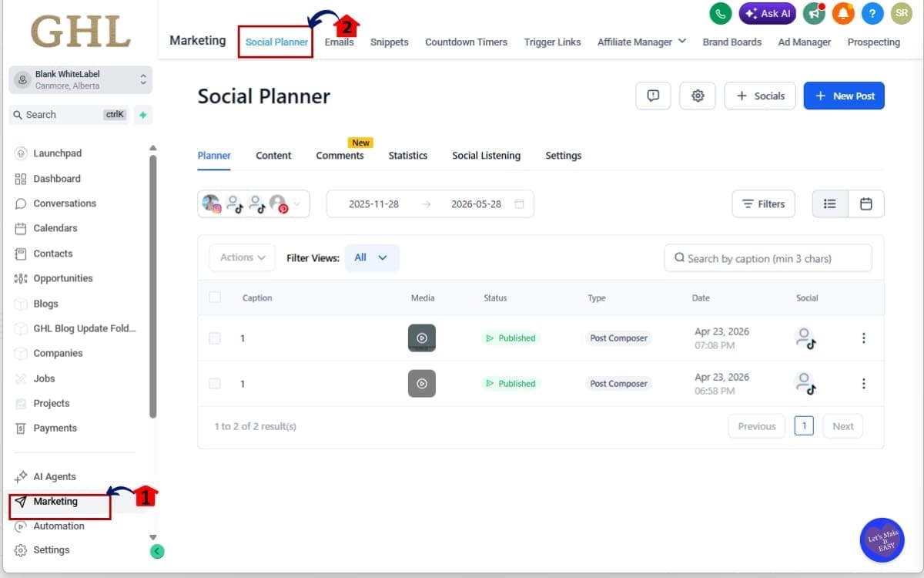This screenshot has width=924, height=578.
Task: Click the help question mark icon
Action: pos(872,13)
